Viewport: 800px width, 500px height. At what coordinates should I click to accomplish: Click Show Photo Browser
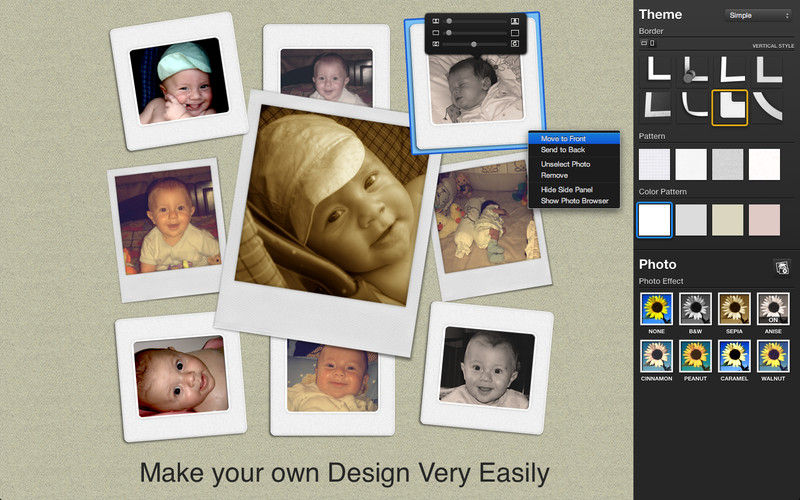(x=574, y=201)
